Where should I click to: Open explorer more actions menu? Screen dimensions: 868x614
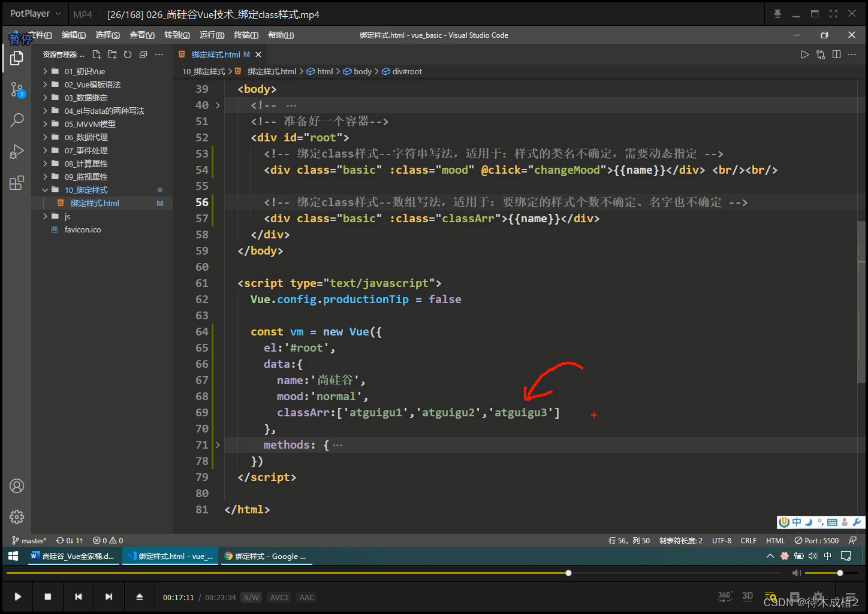coord(159,55)
